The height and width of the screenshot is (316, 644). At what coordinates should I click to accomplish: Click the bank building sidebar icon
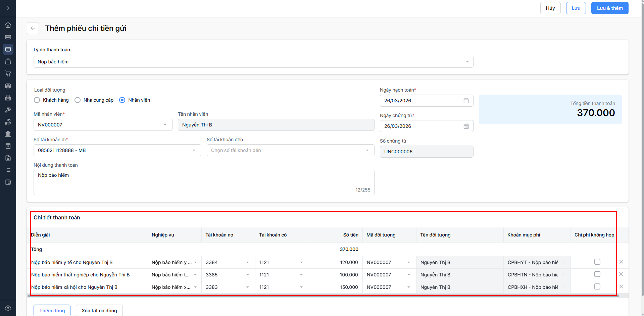[8, 134]
